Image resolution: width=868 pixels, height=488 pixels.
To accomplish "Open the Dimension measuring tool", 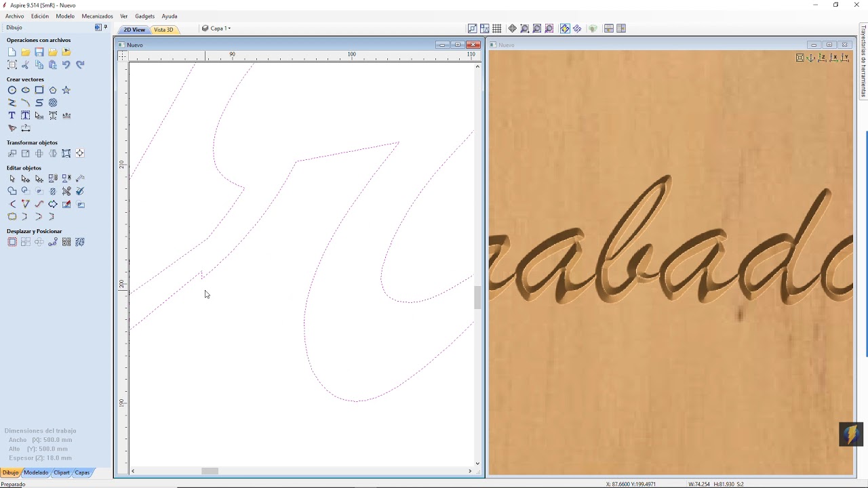I will point(25,128).
